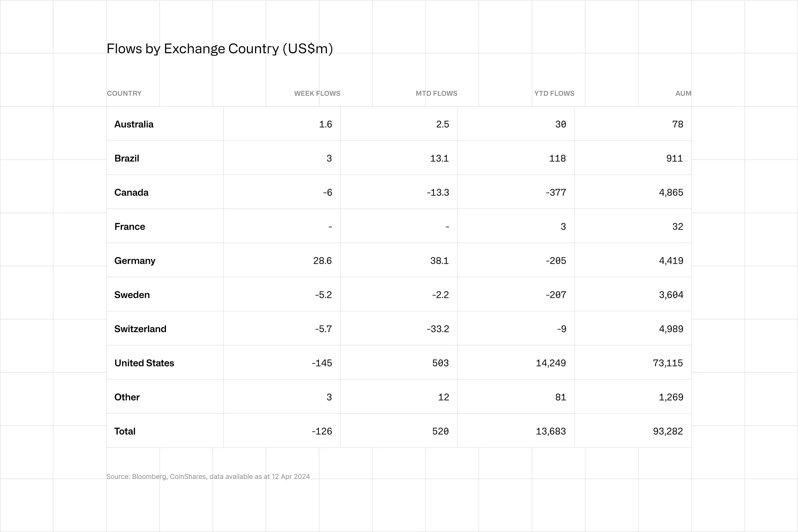Image resolution: width=798 pixels, height=532 pixels.
Task: Click Germany week flows value 28.6
Action: (322, 261)
